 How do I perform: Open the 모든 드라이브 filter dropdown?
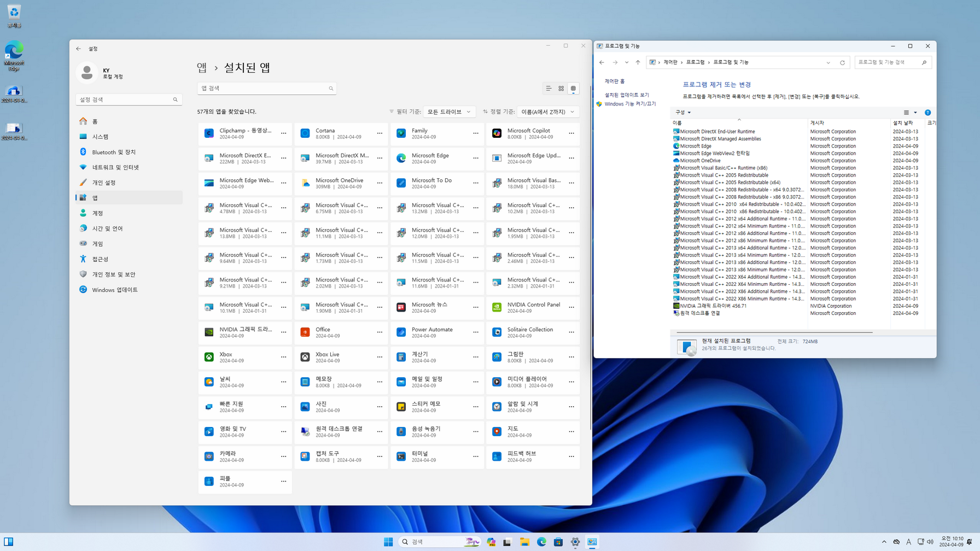click(x=448, y=112)
